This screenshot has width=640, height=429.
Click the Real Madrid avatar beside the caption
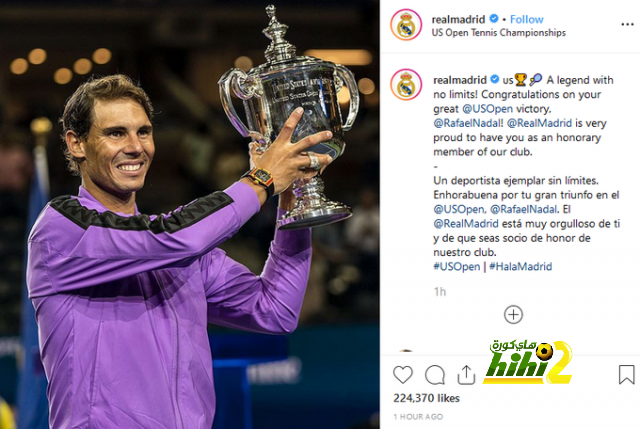(406, 84)
